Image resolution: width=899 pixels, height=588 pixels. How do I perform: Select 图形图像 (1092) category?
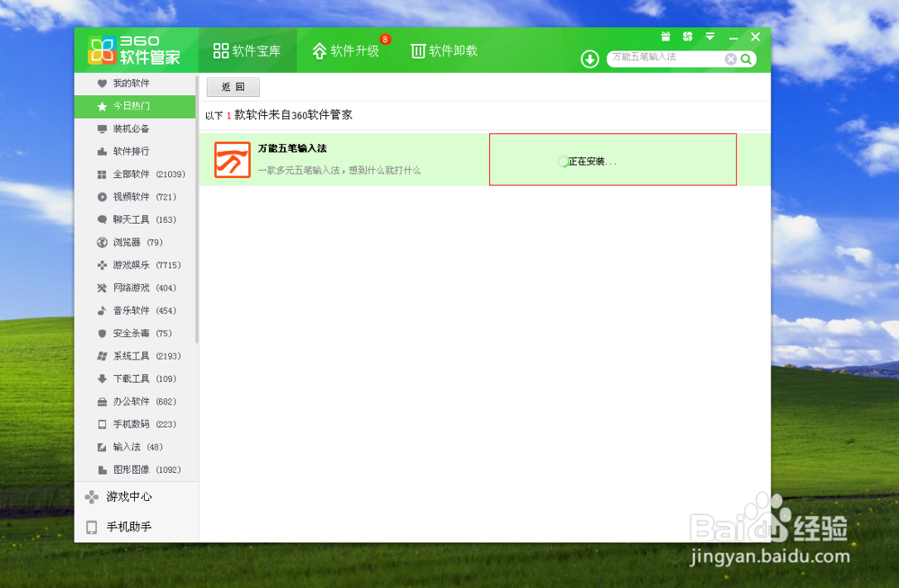coord(135,470)
